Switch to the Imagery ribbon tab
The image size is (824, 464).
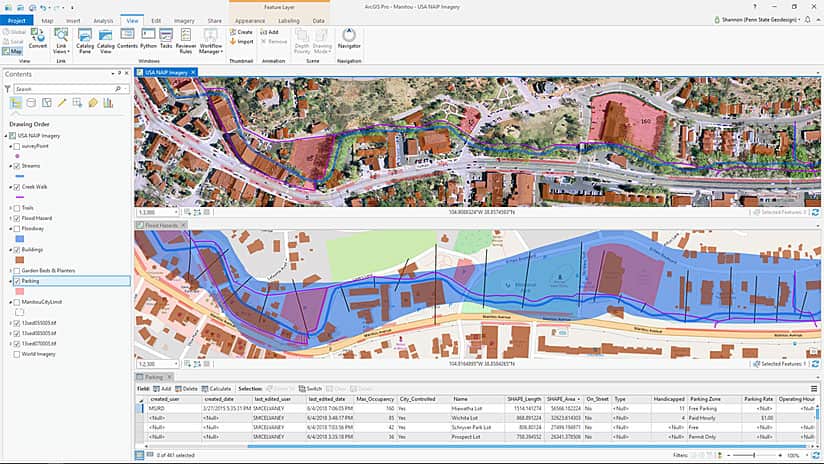[184, 20]
